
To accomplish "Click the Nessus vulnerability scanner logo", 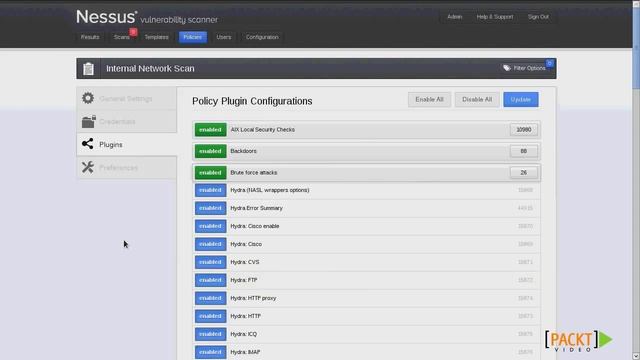I will point(147,17).
